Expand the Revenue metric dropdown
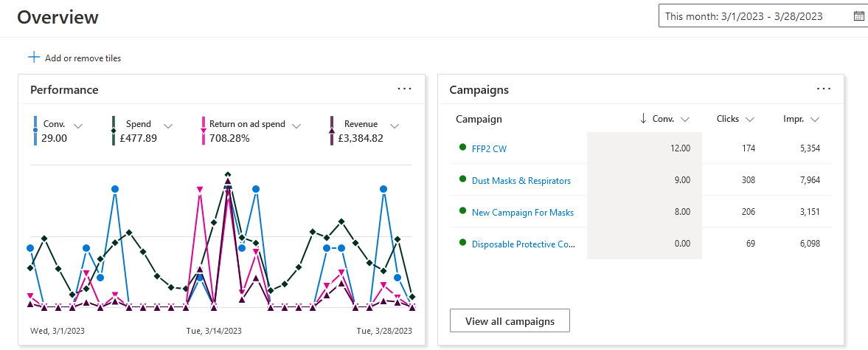868x350 pixels. pos(395,126)
